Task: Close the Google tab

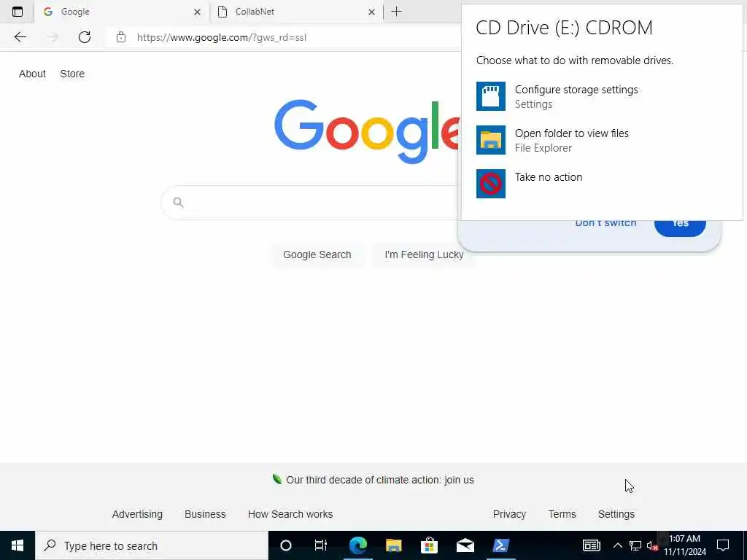Action: (x=197, y=12)
